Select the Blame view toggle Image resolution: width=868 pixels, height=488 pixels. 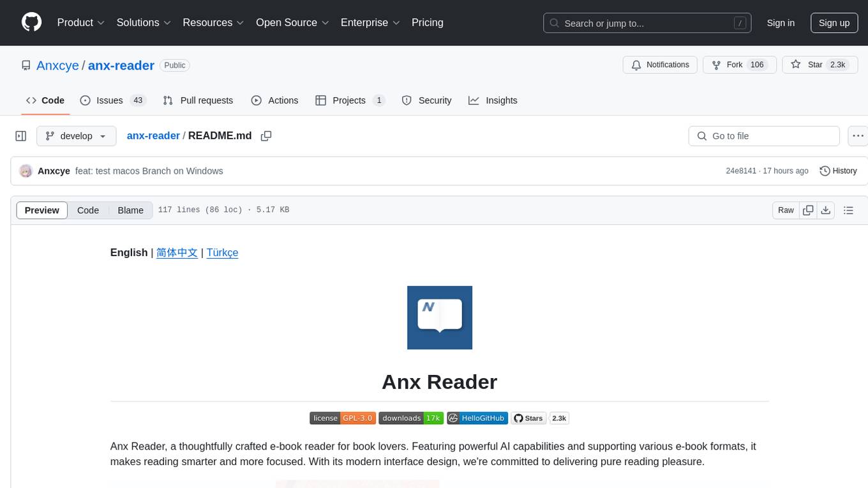130,210
